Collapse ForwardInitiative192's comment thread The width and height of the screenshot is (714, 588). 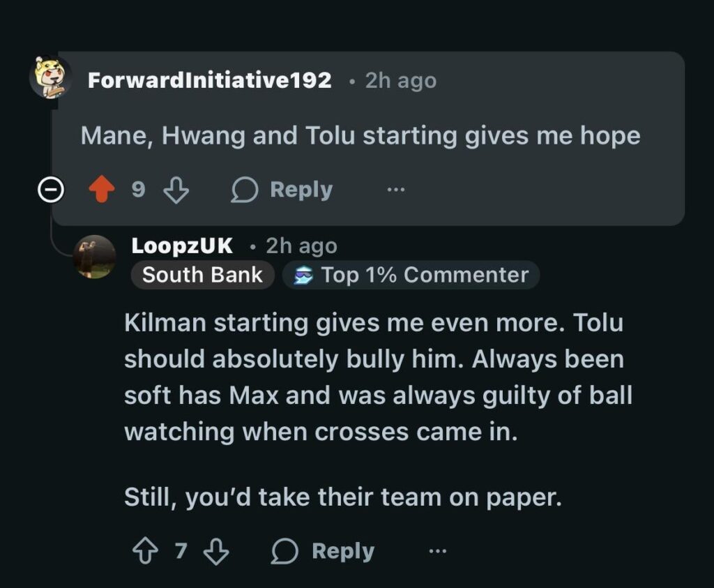50,188
